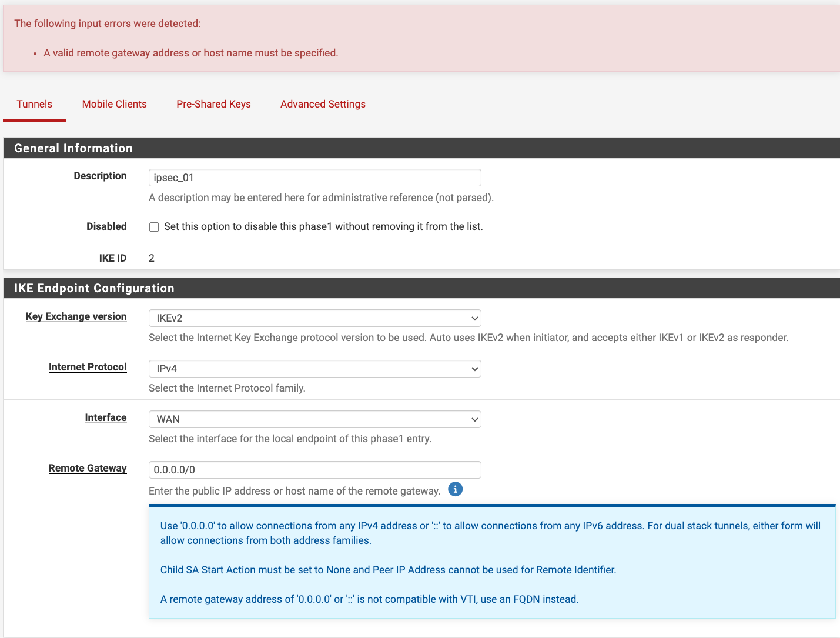This screenshot has width=840, height=638.
Task: Select the Advanced Settings tab
Action: (x=323, y=104)
